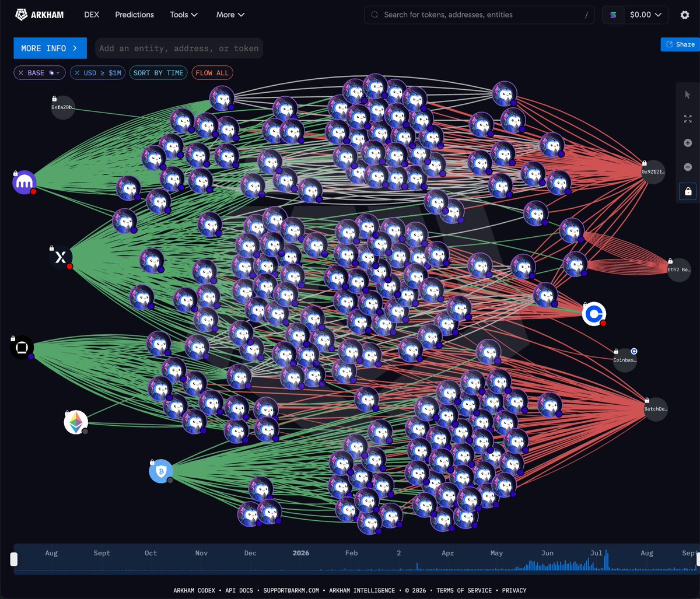Screen dimensions: 700x599
Task: Select the Kraken entity node
Action: pyautogui.click(x=24, y=183)
